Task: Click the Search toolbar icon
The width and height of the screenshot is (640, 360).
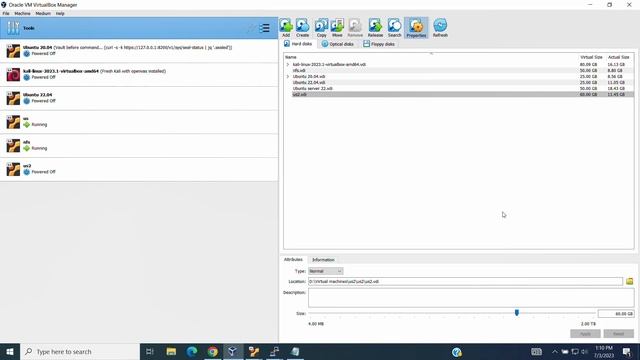Action: click(x=394, y=28)
